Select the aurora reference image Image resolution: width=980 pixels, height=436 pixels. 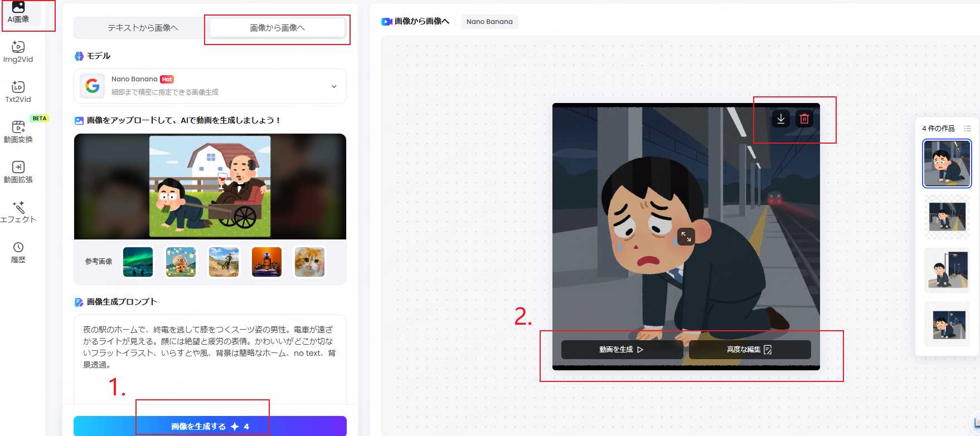click(x=138, y=262)
